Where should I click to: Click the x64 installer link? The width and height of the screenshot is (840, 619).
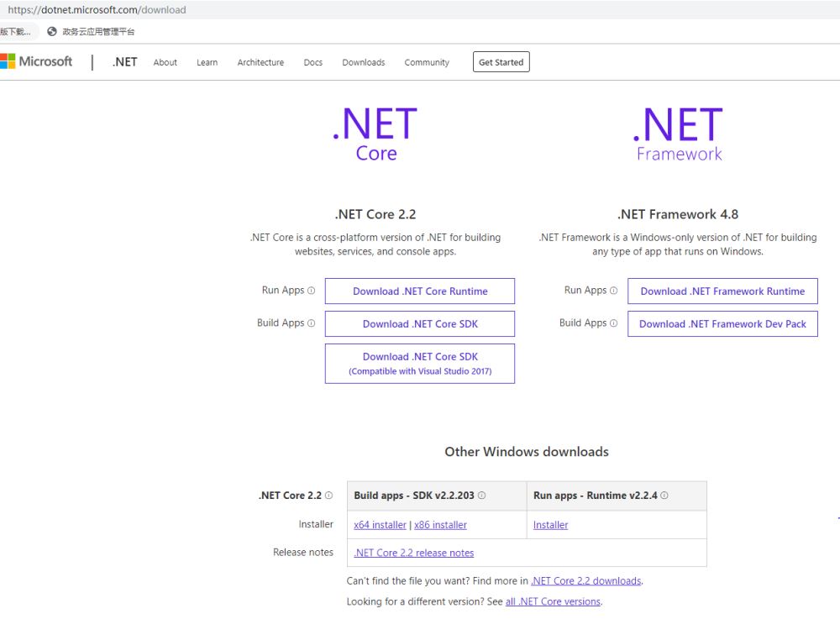[x=380, y=525]
